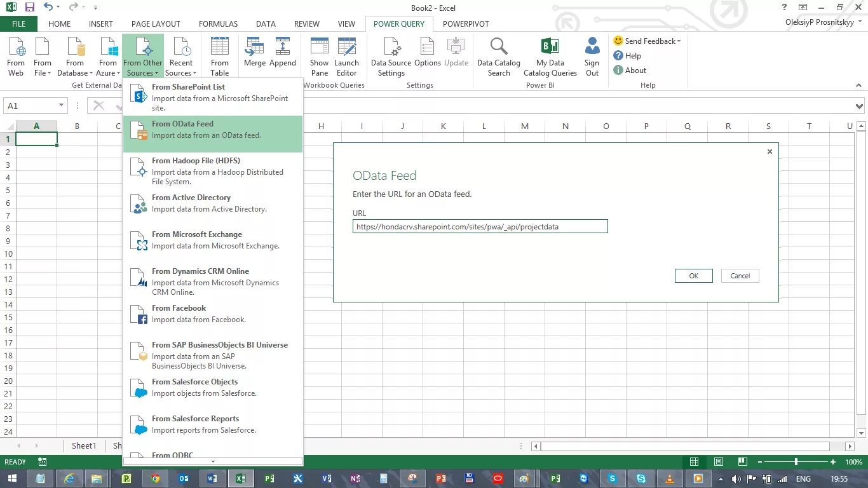Select From Active Directory entry
Image resolution: width=868 pixels, height=488 pixels.
coord(213,207)
